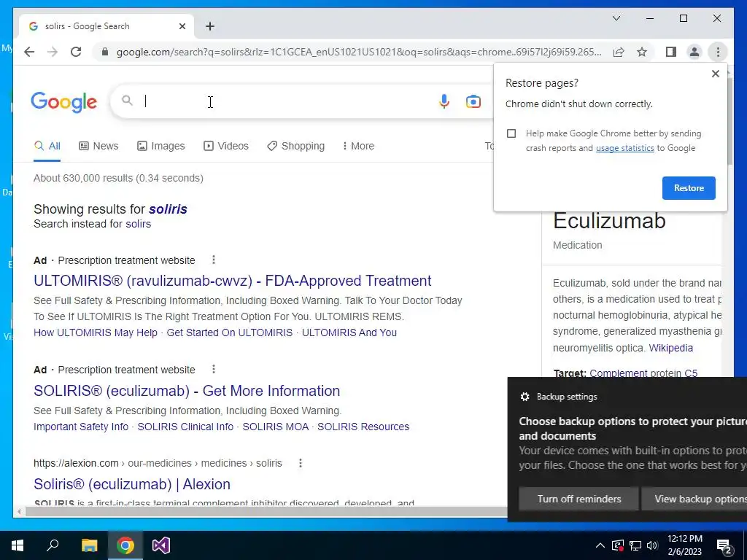Viewport: 747px width, 560px height.
Task: Click the Chrome taskbar icon
Action: pyautogui.click(x=125, y=545)
